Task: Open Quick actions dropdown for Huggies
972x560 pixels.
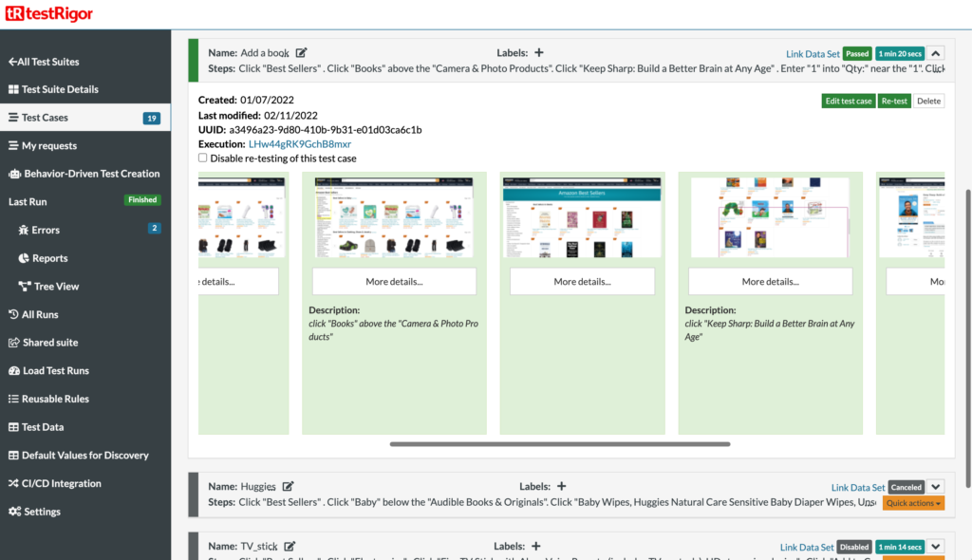Action: click(913, 503)
